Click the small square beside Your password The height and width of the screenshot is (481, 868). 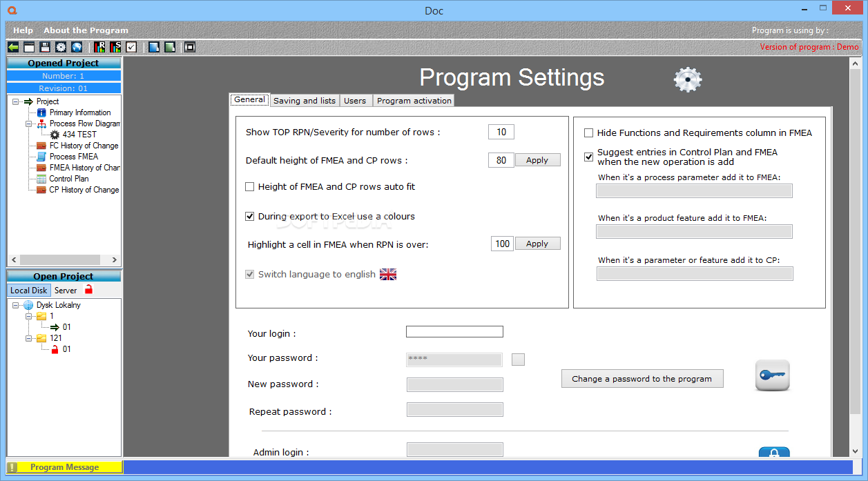click(518, 359)
